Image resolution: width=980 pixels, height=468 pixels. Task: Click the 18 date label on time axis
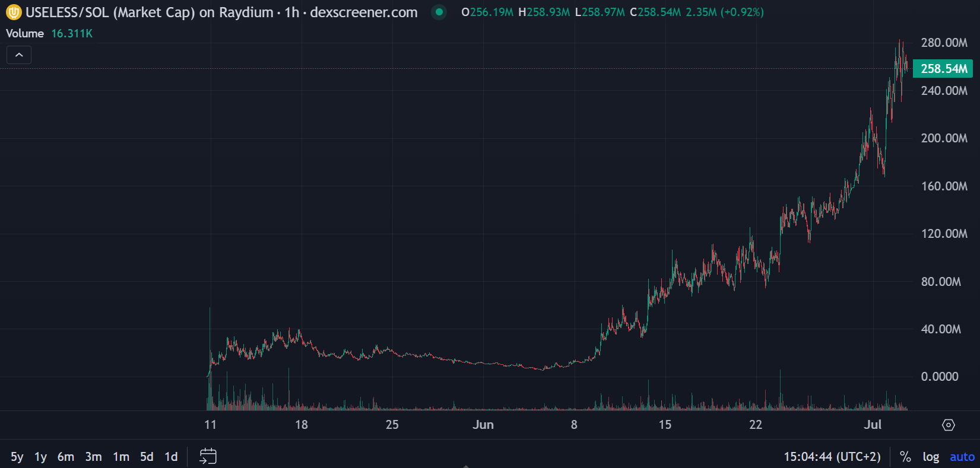(x=302, y=425)
